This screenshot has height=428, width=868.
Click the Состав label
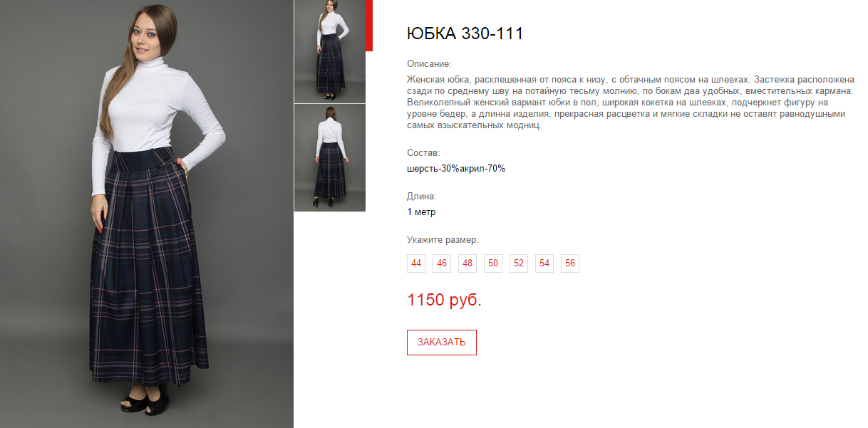tap(423, 153)
